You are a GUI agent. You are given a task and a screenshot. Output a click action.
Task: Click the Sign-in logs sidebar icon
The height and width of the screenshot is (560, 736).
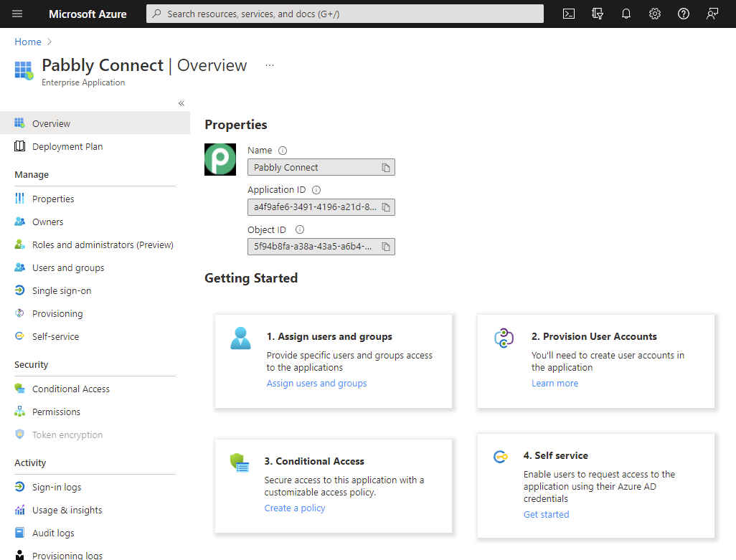click(x=19, y=487)
